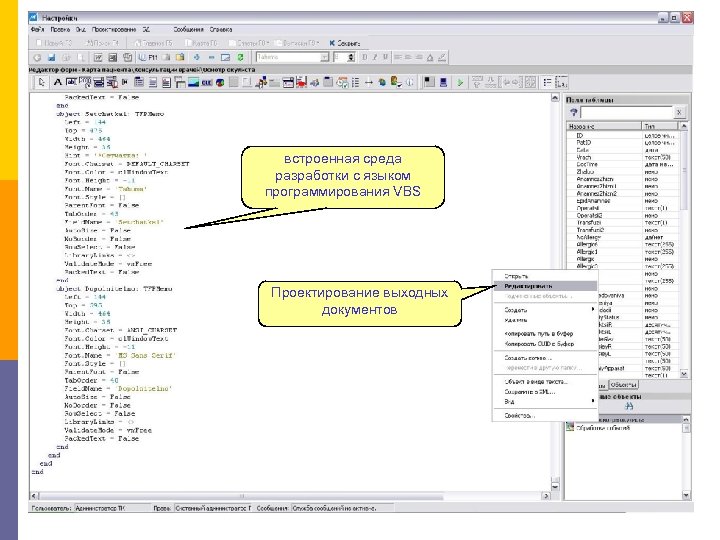
Task: Click the F11 toolbar button
Action: coord(148,57)
